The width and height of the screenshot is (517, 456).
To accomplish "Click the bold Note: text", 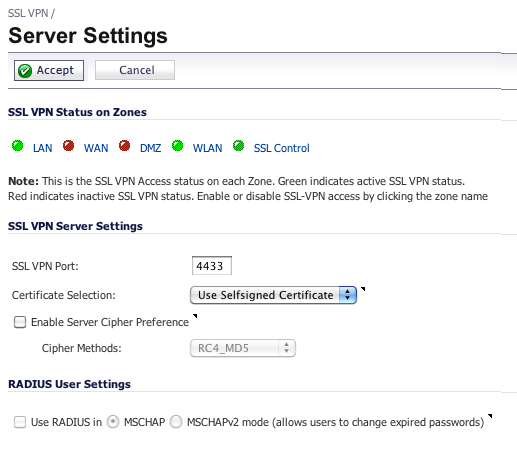I will pos(23,181).
